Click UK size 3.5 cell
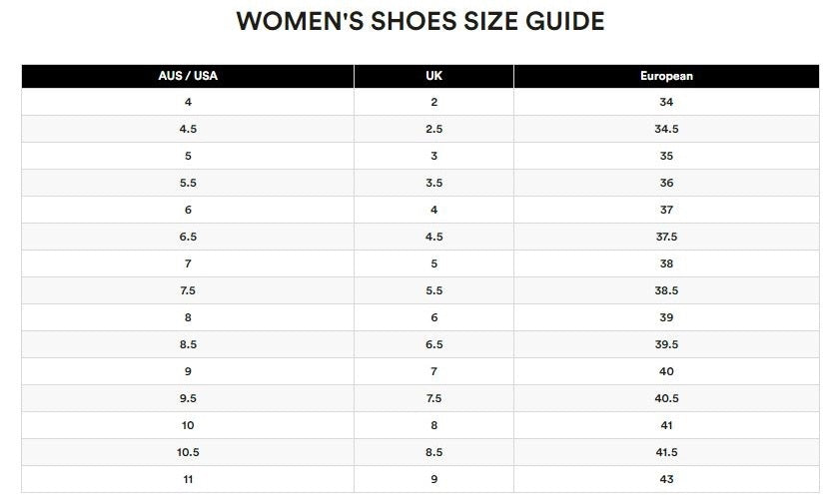The height and width of the screenshot is (504, 833). coord(433,184)
